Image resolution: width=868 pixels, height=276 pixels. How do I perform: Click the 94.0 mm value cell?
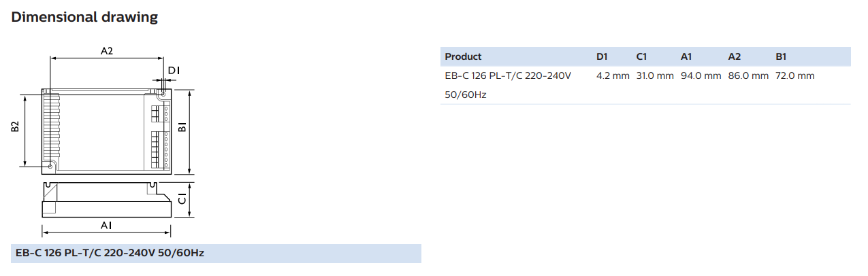tap(701, 75)
